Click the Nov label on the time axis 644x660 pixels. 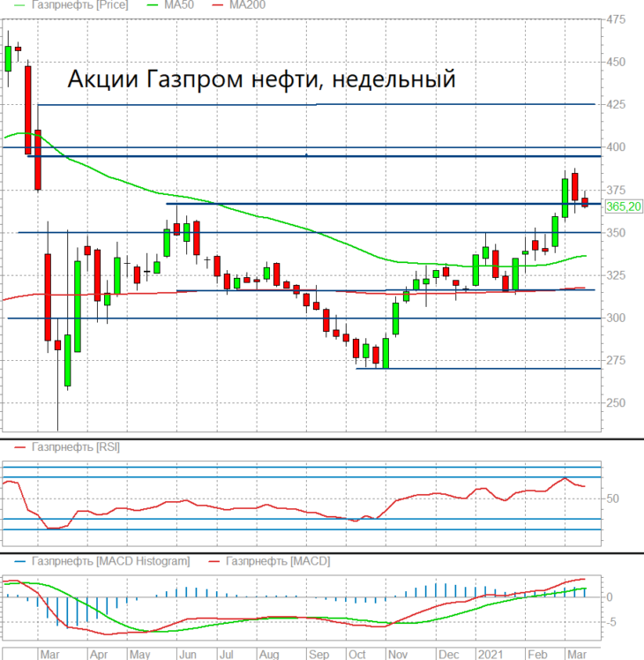pyautogui.click(x=398, y=655)
